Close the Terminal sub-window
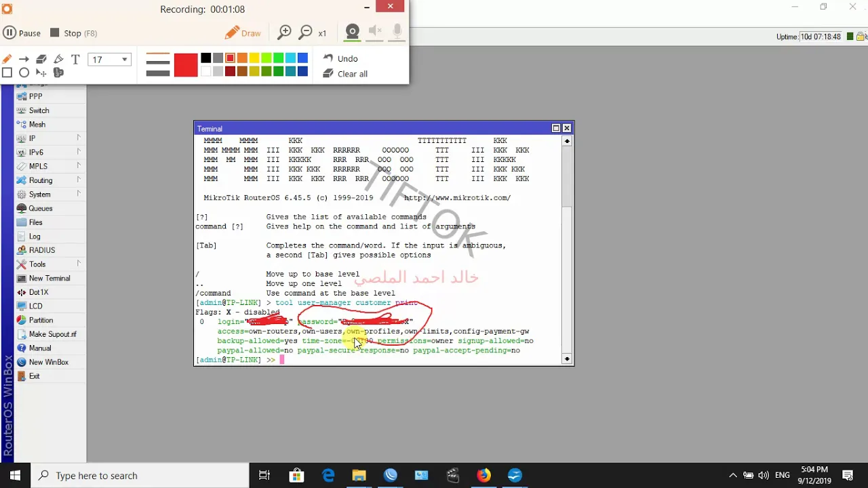 [x=567, y=128]
